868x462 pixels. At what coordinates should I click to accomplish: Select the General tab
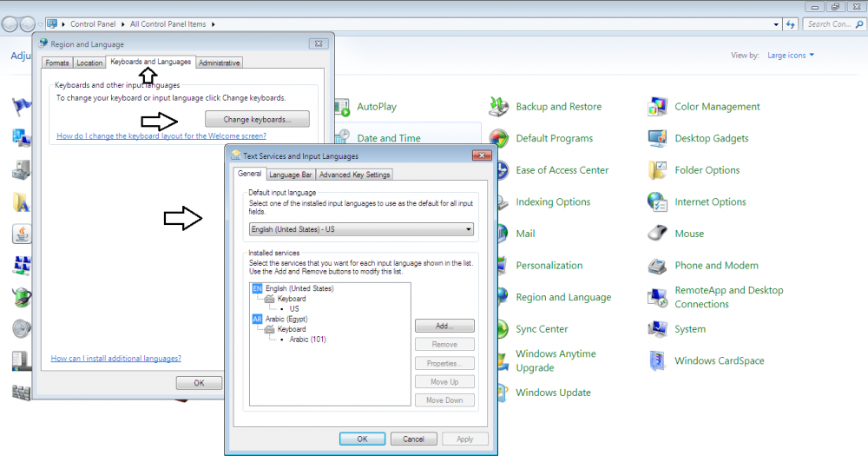click(249, 174)
